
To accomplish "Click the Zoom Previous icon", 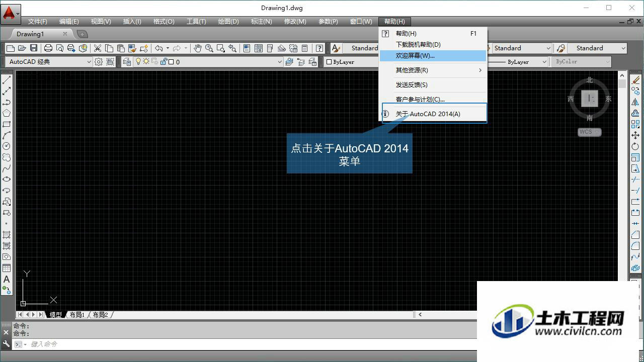I will tap(232, 48).
